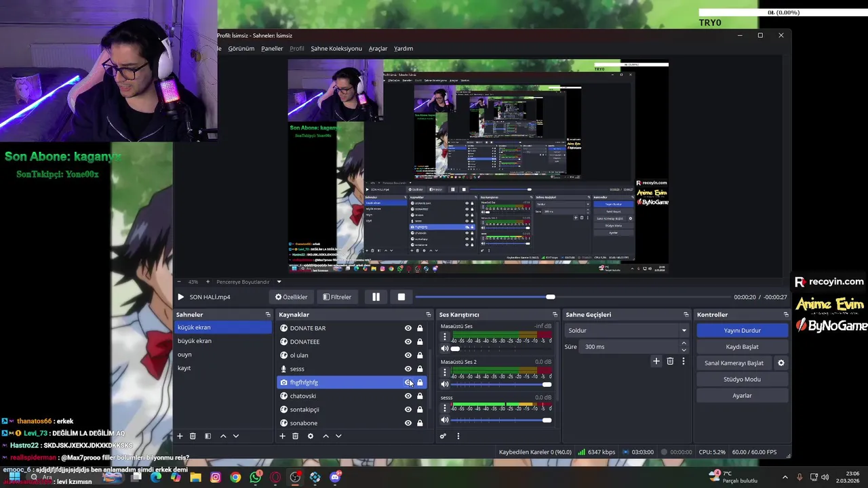Stop the media playback
The height and width of the screenshot is (488, 868).
tap(401, 297)
